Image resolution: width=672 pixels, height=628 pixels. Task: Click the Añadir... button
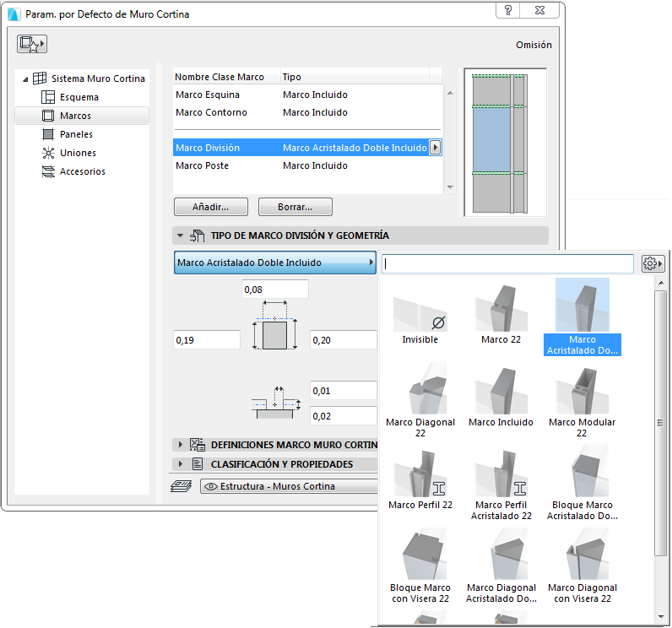click(211, 207)
